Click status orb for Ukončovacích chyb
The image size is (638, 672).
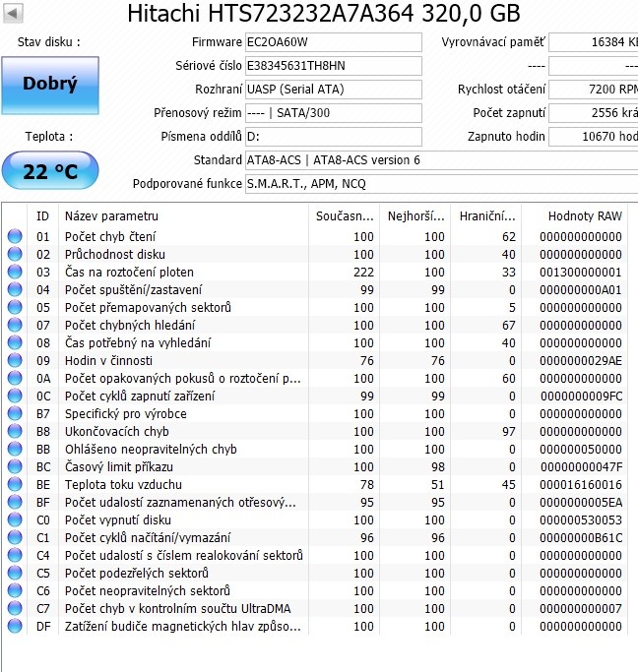point(15,431)
